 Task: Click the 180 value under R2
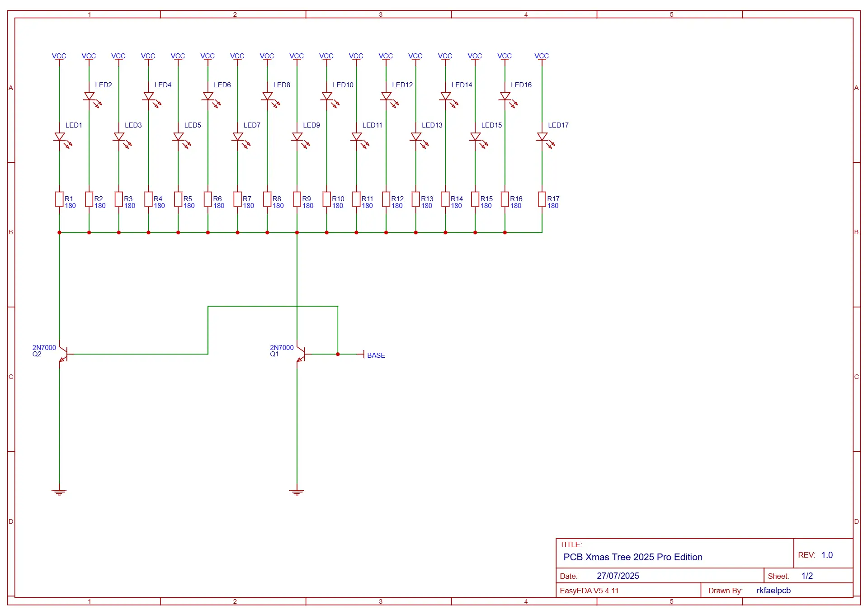[x=100, y=206]
